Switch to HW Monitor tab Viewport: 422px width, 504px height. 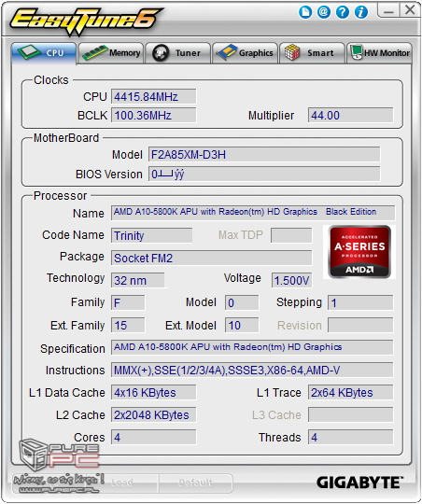379,53
